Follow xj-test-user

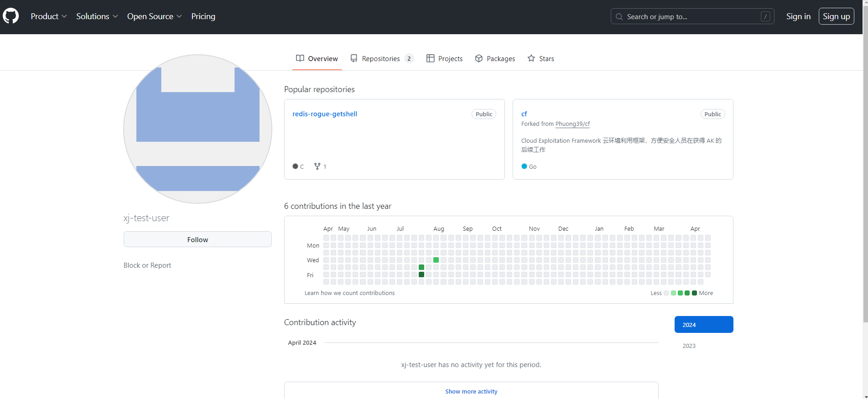(198, 239)
